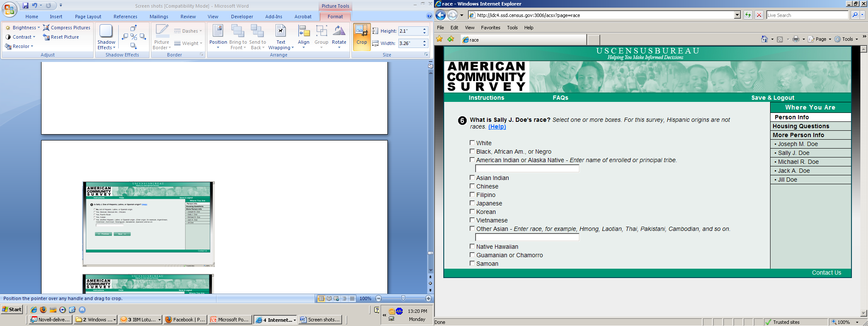Click the Internet Explorer Home icon

pos(764,39)
